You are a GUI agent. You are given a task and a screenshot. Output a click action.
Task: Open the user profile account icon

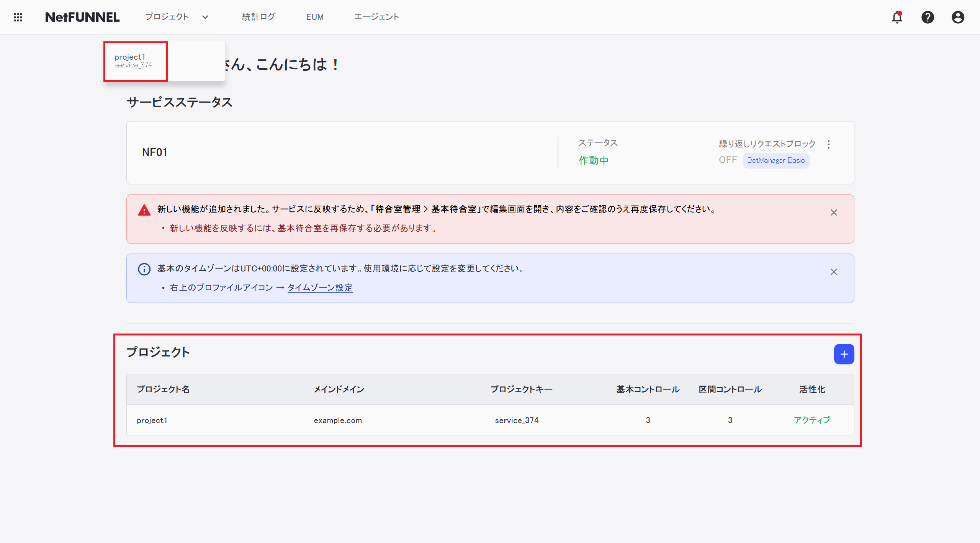coord(958,17)
